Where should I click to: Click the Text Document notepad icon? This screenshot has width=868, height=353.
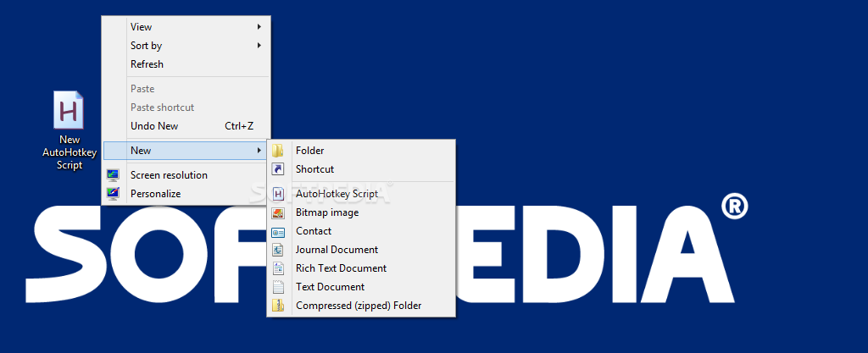[x=278, y=287]
